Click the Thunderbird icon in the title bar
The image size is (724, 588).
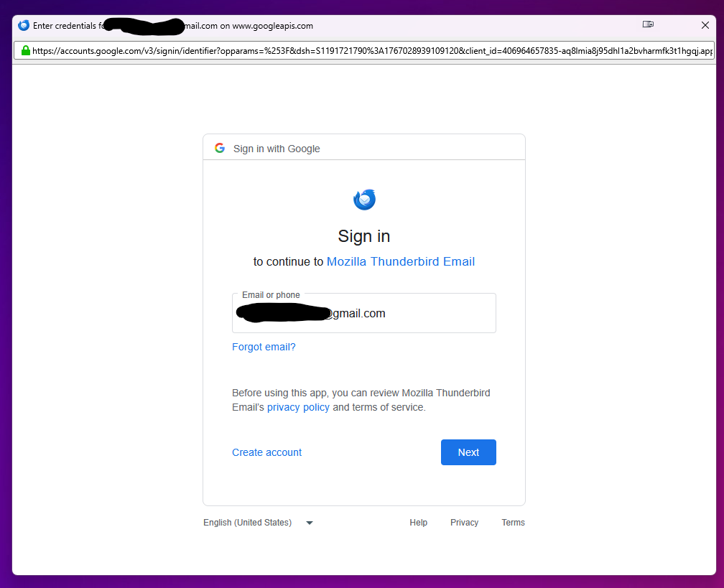[24, 25]
